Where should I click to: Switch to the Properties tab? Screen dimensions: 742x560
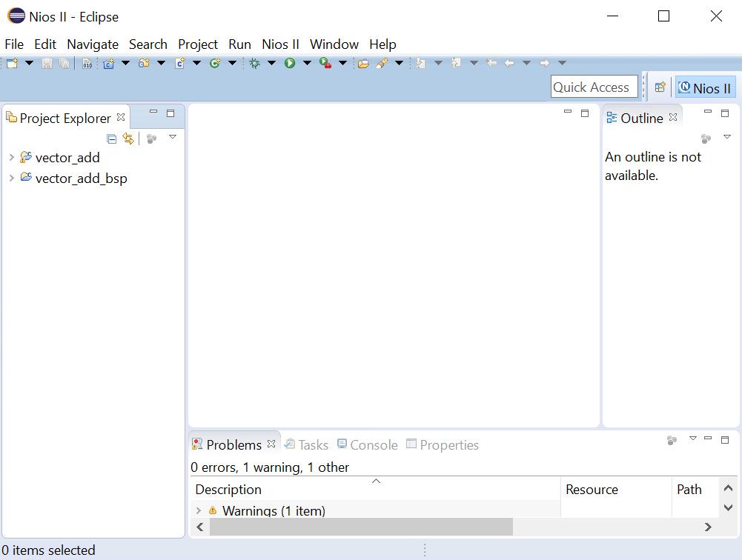pos(443,444)
